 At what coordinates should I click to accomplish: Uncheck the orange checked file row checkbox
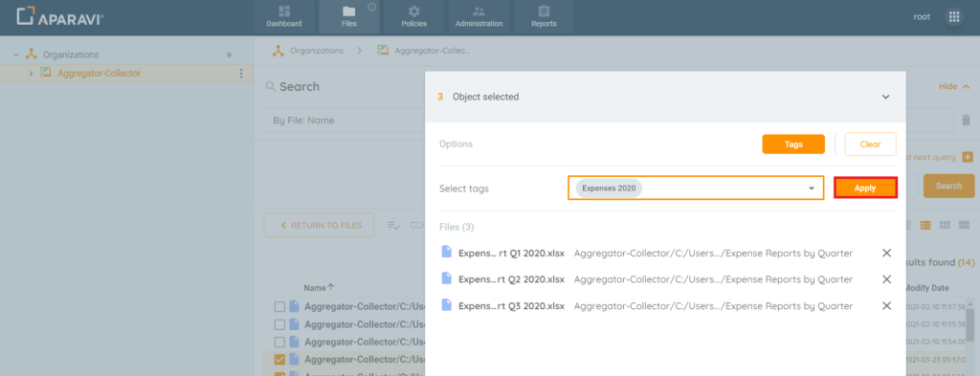(x=279, y=359)
